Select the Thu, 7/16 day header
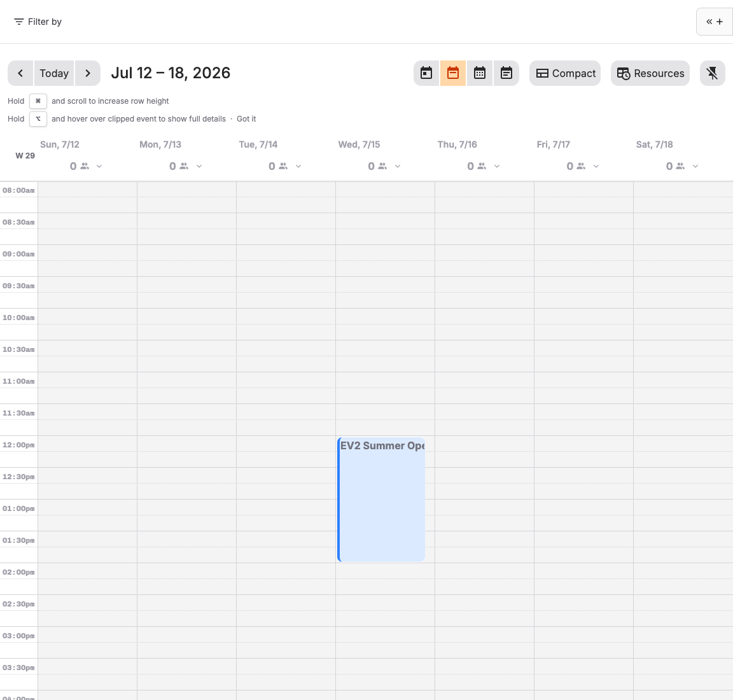The image size is (733, 700). click(457, 144)
